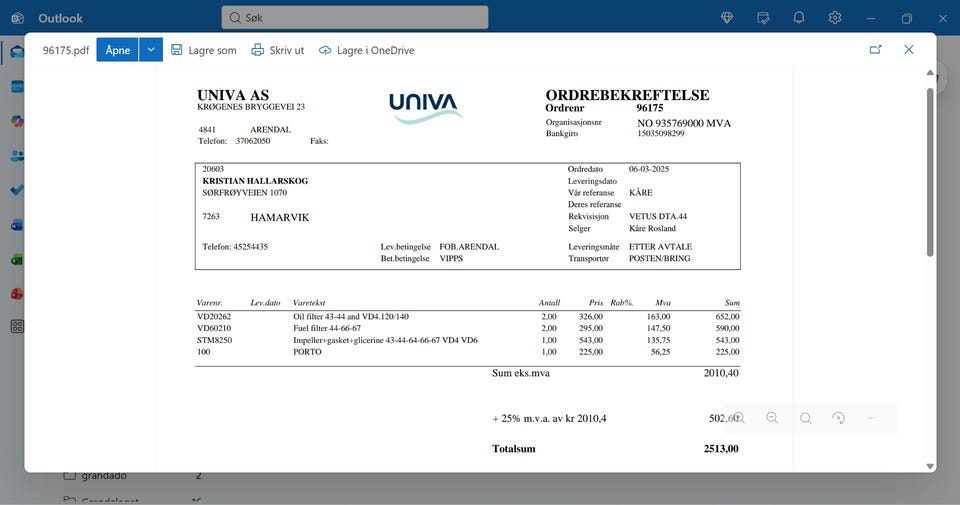Open the notifications bell
Screen dimensions: 960x505
799,18
